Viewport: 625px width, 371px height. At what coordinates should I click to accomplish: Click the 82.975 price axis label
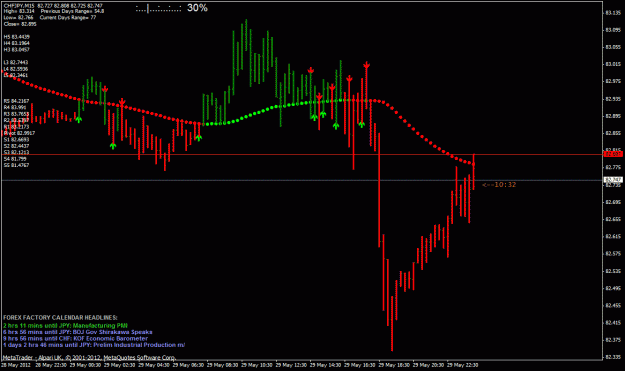pyautogui.click(x=613, y=81)
